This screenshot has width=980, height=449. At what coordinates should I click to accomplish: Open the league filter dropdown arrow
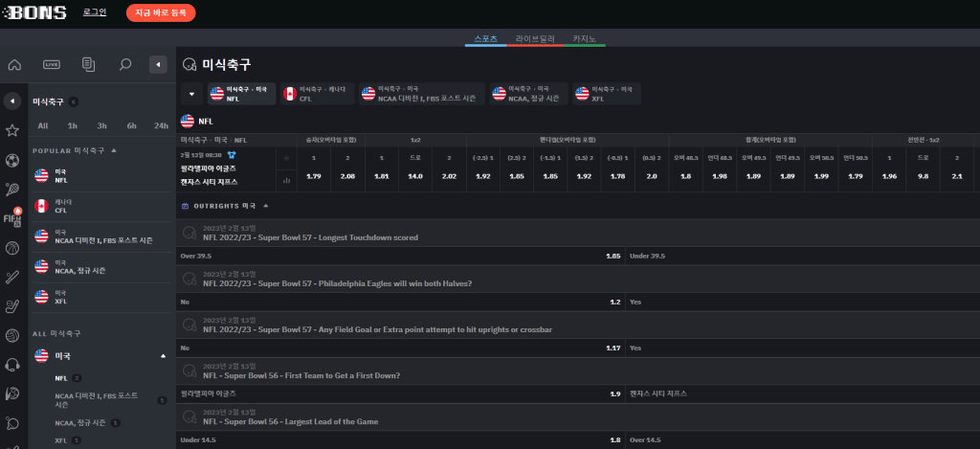(191, 94)
